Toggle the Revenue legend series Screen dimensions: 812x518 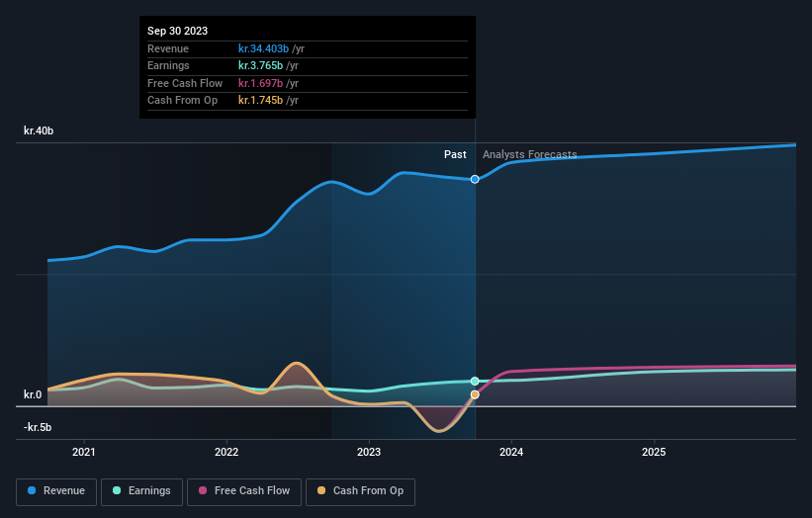pyautogui.click(x=56, y=491)
